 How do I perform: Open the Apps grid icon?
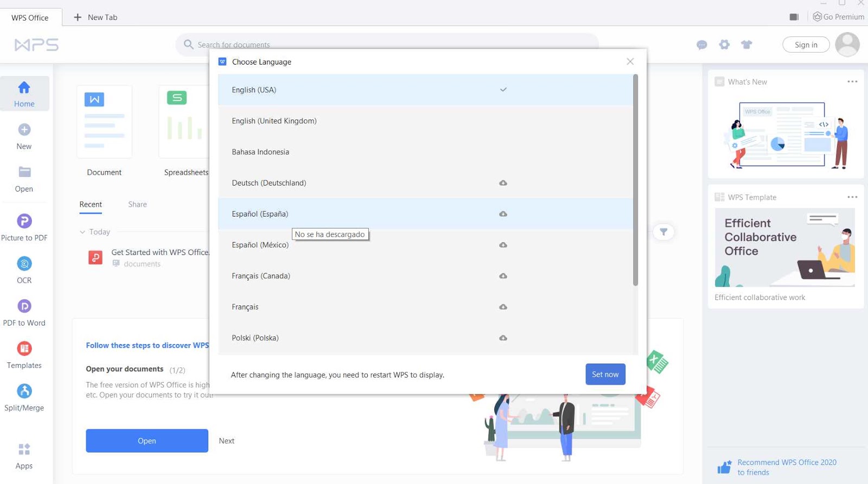pos(24,449)
